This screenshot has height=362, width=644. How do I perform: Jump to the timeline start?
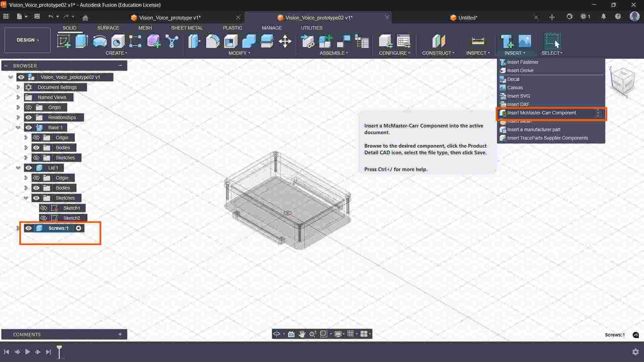click(6, 352)
